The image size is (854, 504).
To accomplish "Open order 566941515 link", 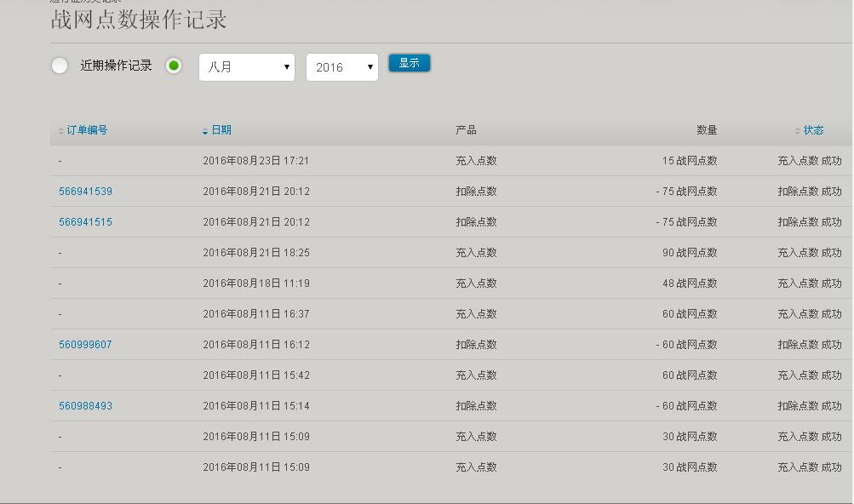I will click(x=85, y=222).
